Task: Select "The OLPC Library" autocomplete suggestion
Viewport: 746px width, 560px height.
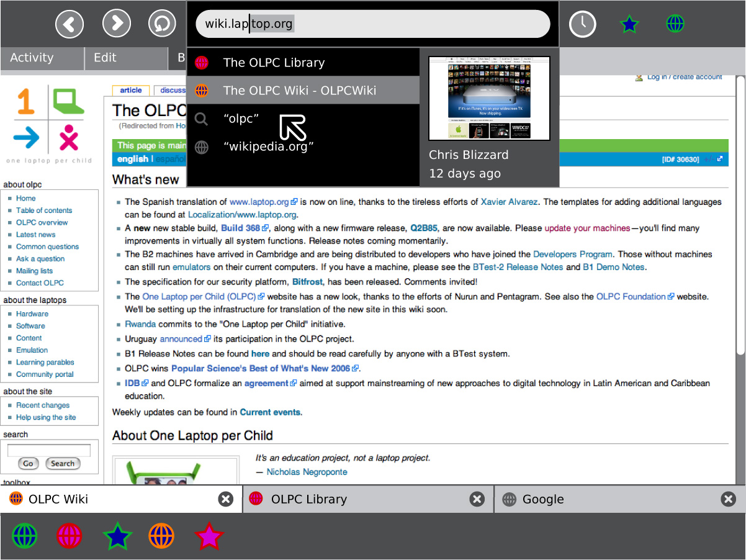Action: click(x=274, y=63)
